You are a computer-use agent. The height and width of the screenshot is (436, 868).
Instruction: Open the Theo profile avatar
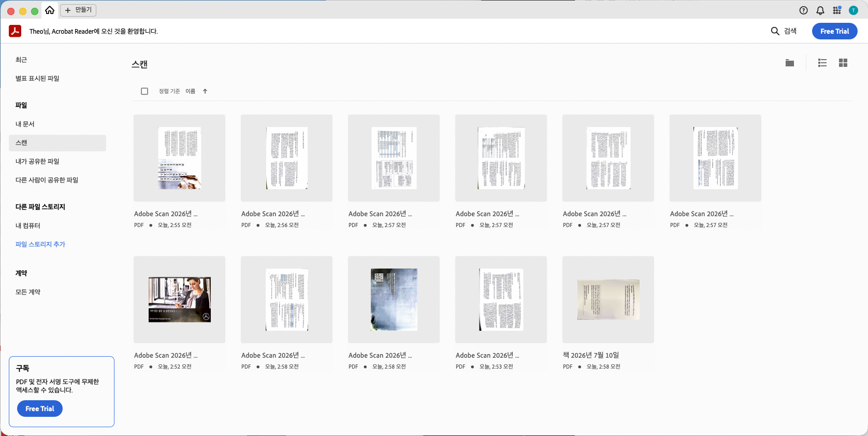(853, 10)
